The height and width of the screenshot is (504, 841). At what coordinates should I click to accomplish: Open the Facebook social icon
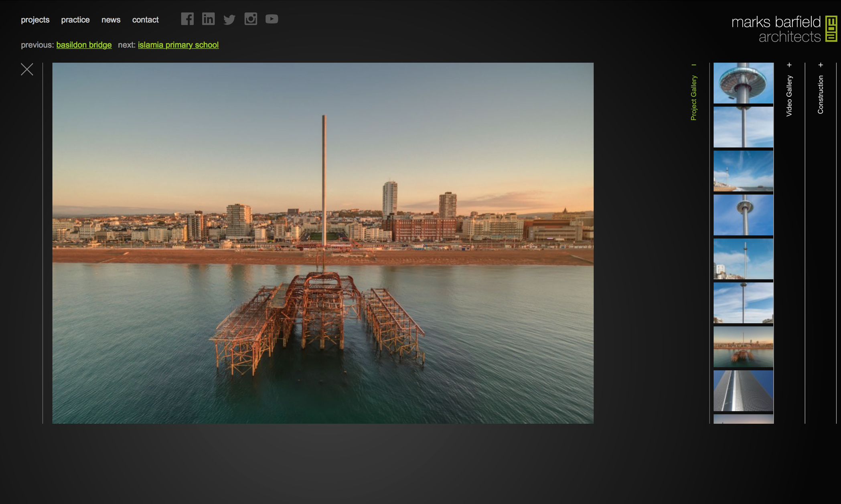click(187, 19)
